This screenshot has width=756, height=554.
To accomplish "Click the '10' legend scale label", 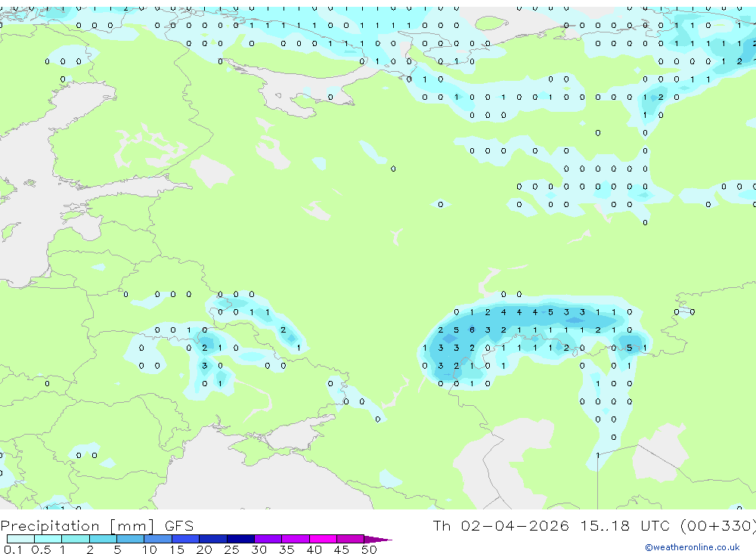I will pyautogui.click(x=149, y=549).
